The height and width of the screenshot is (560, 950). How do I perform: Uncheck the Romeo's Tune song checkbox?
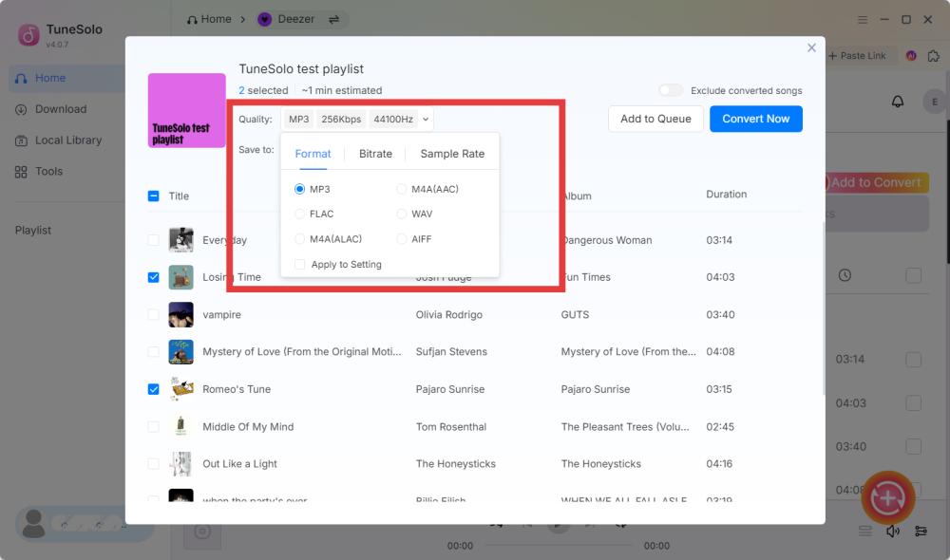point(153,389)
